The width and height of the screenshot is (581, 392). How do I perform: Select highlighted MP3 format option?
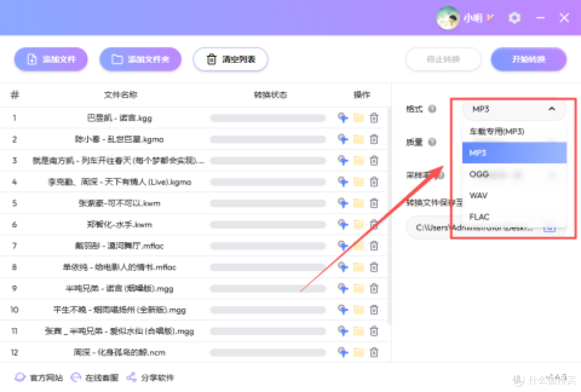(514, 153)
